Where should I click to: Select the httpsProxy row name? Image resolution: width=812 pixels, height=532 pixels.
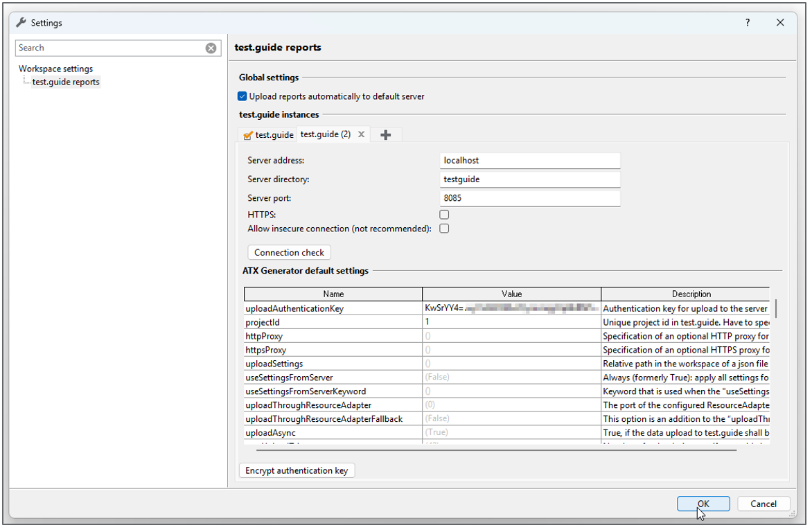click(333, 351)
